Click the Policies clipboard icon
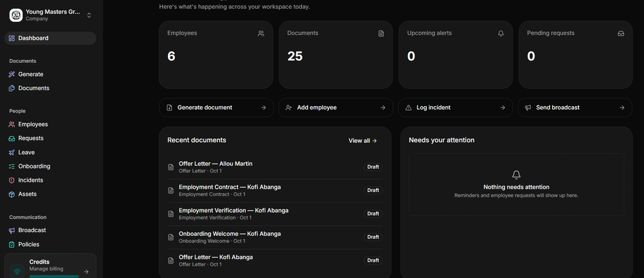 11,244
